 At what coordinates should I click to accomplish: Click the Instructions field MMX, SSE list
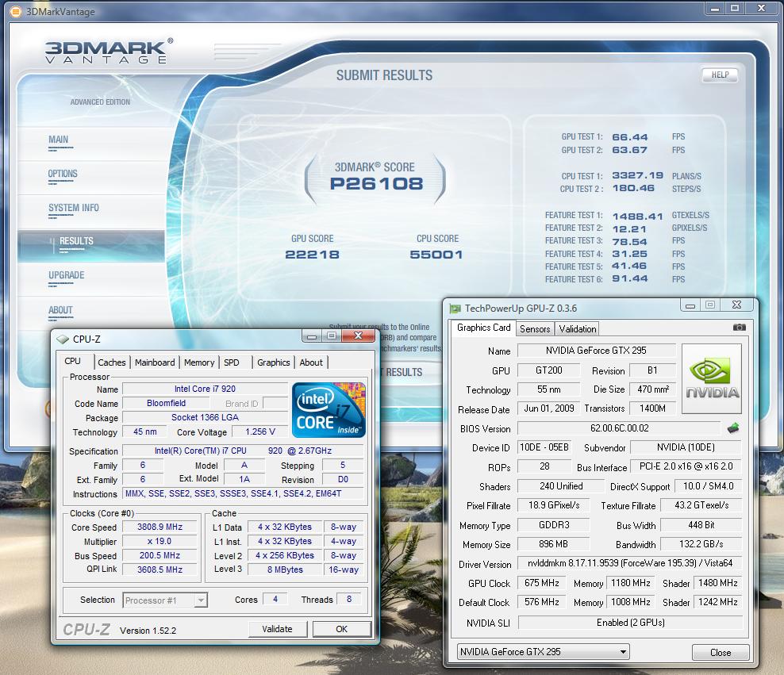pos(244,493)
